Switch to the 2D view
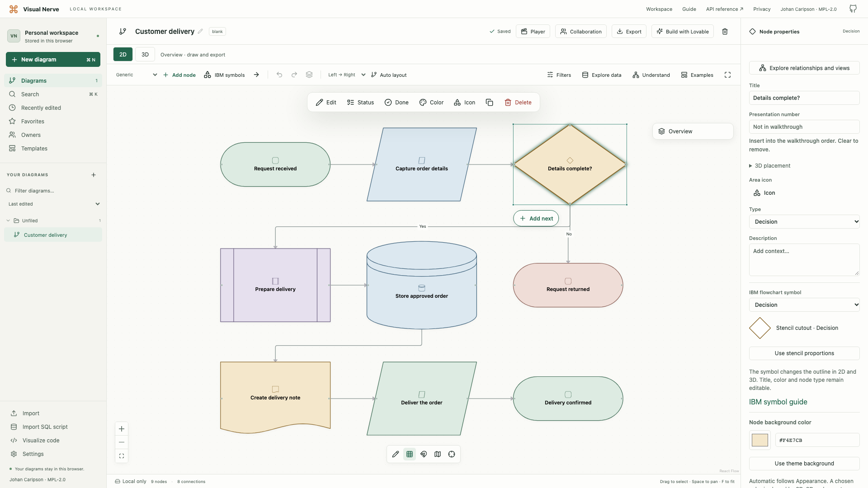Image resolution: width=868 pixels, height=488 pixels. pyautogui.click(x=123, y=54)
